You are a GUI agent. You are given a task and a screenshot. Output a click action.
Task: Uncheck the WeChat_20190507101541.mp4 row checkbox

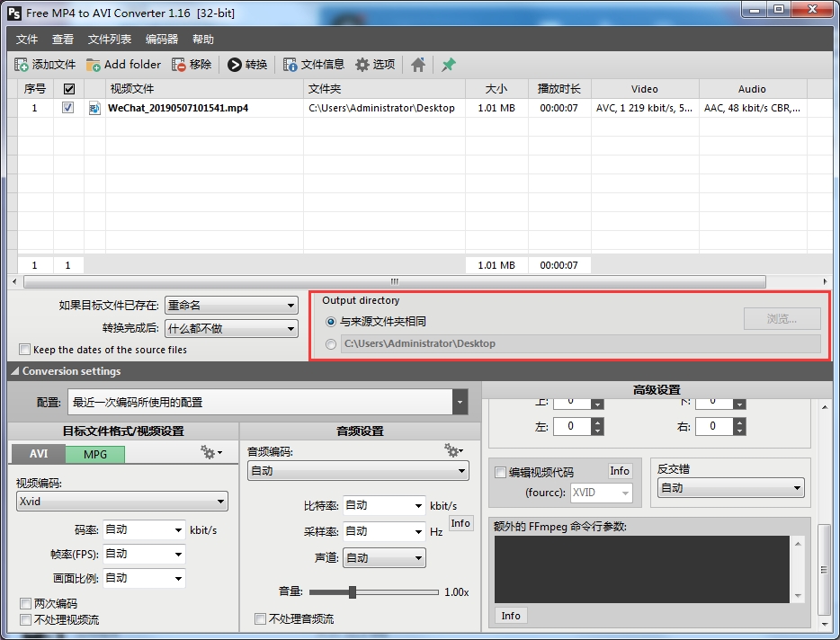[x=67, y=108]
